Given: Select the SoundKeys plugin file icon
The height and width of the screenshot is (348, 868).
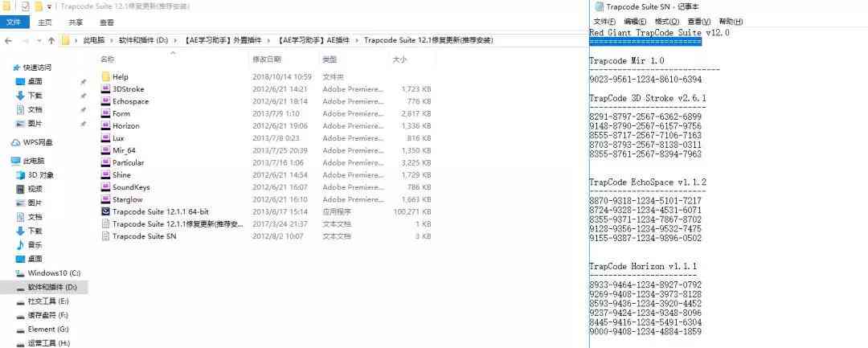Looking at the screenshot, I should tap(106, 187).
